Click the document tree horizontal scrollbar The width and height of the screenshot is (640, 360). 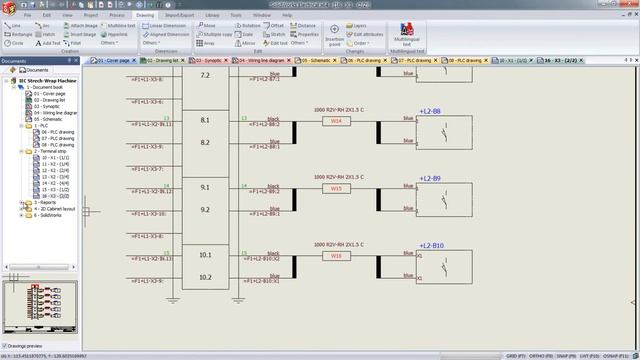point(40,267)
